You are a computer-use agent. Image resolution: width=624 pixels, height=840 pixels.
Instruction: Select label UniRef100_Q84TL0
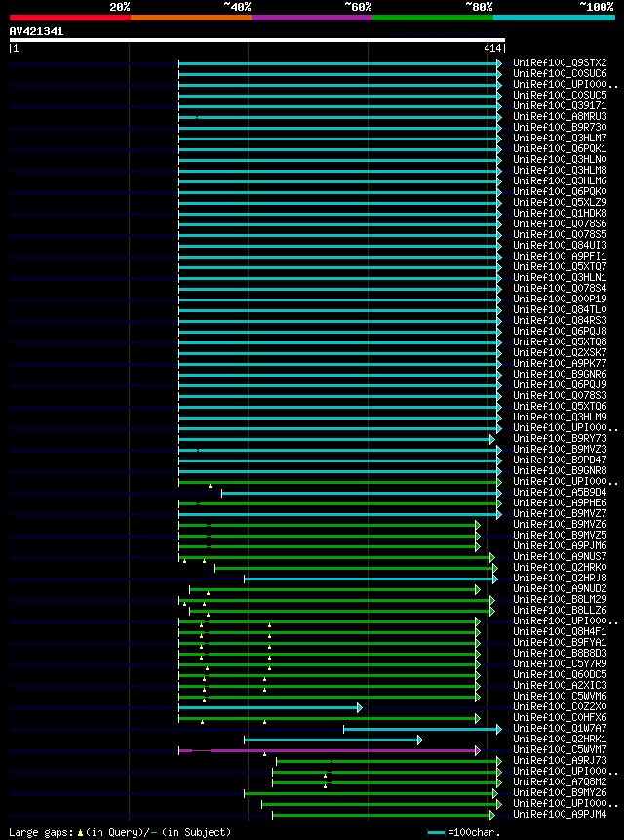tap(560, 309)
